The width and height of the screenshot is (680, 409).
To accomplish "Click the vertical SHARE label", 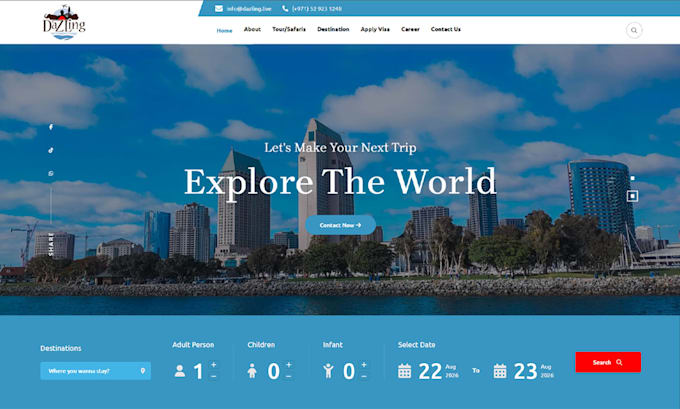I will 51,244.
